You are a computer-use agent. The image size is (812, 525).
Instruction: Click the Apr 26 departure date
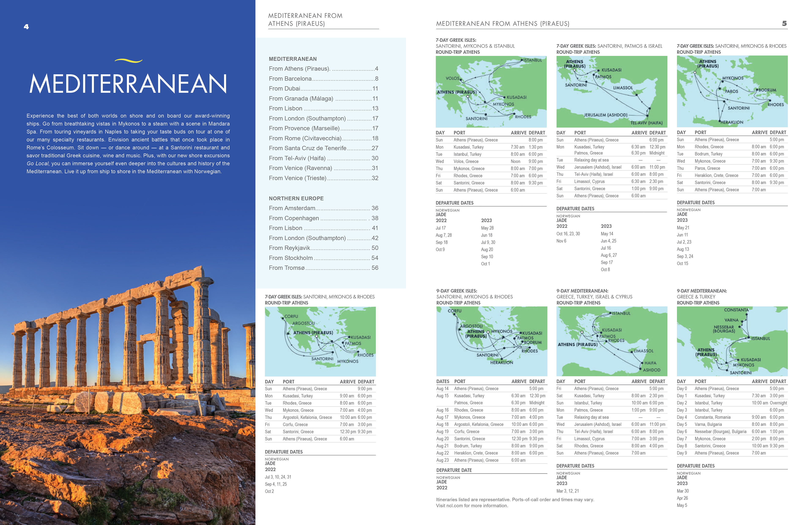(x=682, y=498)
